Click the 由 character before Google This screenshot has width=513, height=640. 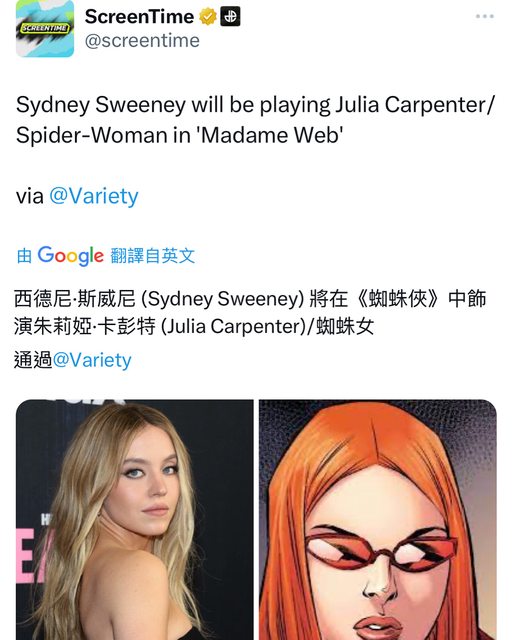[24, 256]
